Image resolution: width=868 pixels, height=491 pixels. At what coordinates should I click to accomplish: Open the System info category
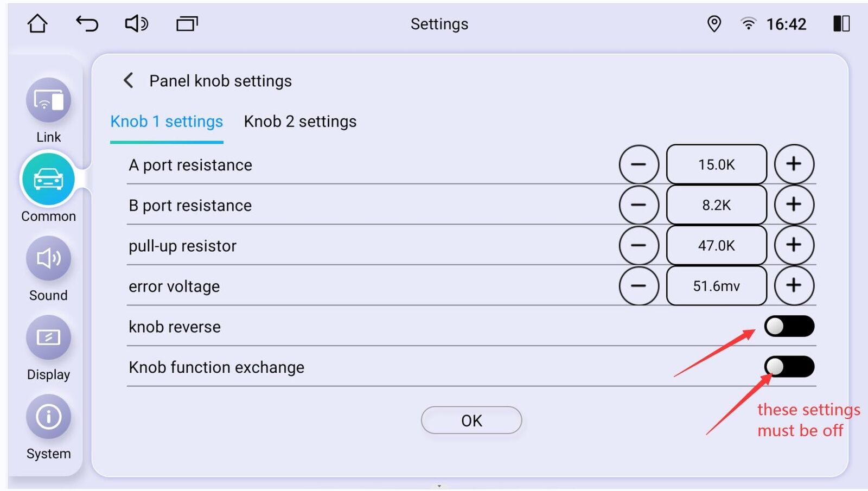[48, 417]
